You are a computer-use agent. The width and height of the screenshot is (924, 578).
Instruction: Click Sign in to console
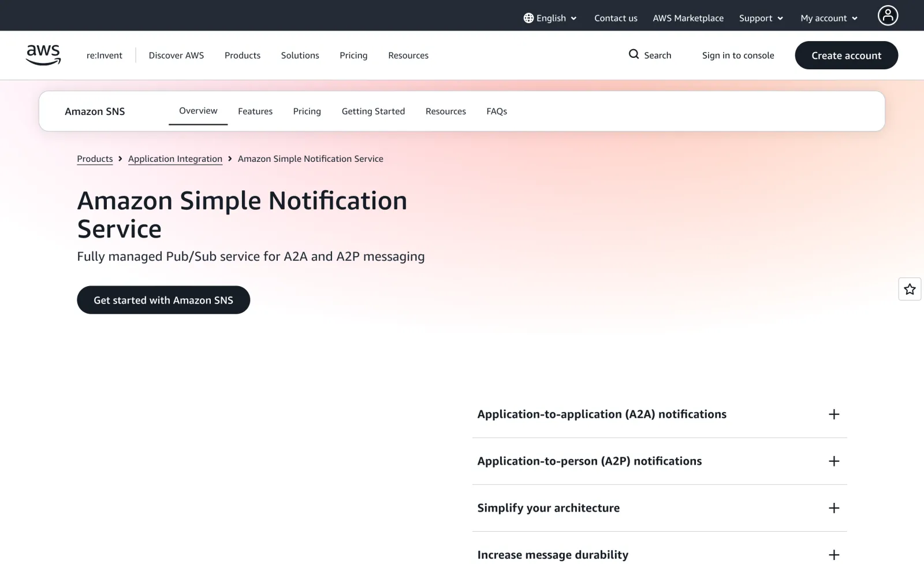coord(738,55)
